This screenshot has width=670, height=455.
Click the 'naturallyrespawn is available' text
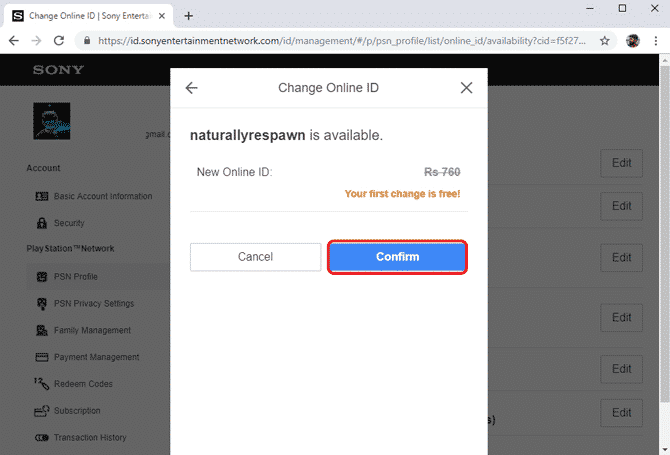click(x=286, y=135)
